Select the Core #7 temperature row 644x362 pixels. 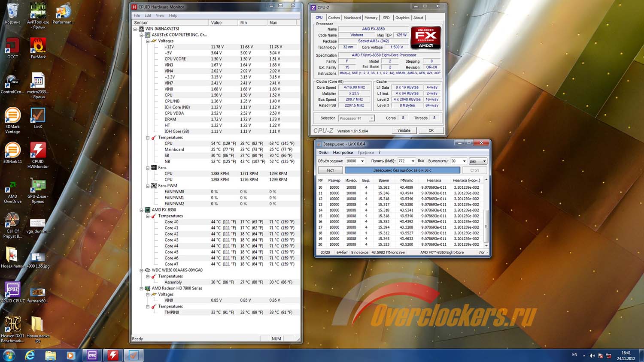tap(216, 264)
